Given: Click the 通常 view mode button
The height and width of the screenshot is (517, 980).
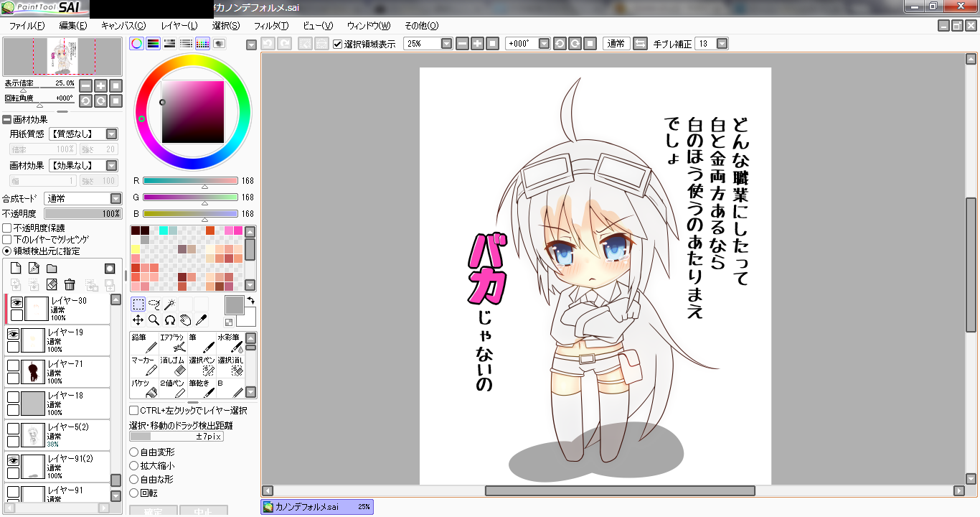Looking at the screenshot, I should point(616,44).
